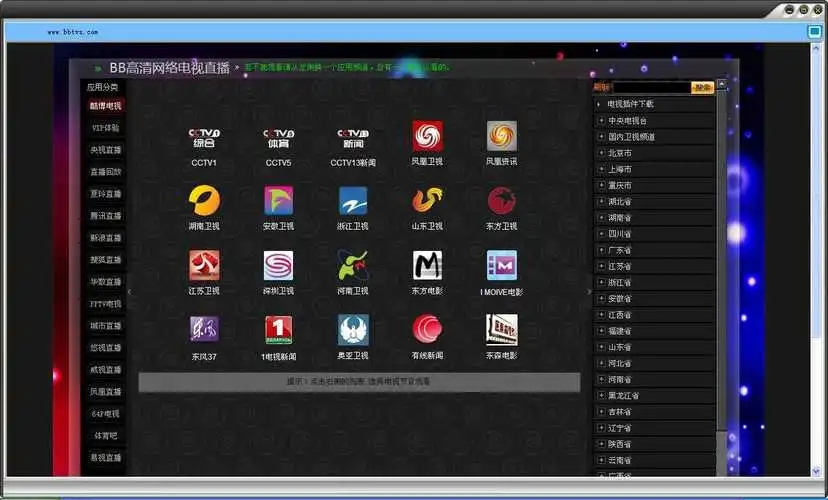Click the channel search input field

[652, 87]
